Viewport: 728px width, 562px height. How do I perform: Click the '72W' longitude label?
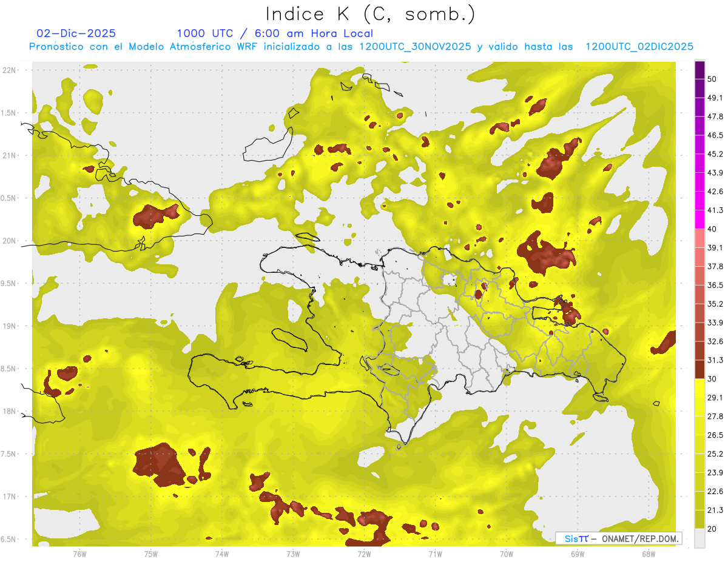(364, 554)
